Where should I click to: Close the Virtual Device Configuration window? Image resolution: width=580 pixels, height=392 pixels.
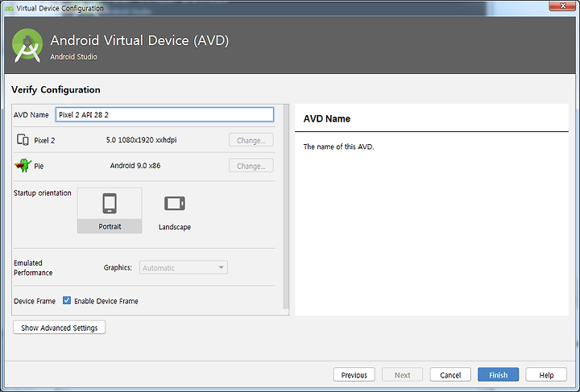pyautogui.click(x=562, y=6)
